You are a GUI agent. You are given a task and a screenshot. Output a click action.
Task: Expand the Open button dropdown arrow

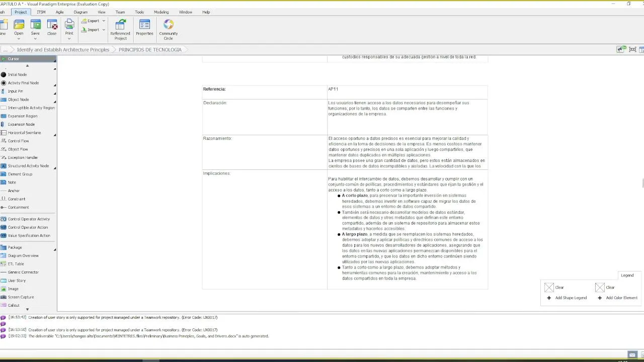(x=19, y=38)
